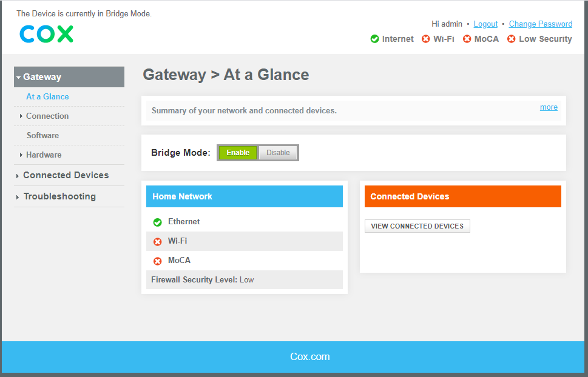Toggle the Gateway sidebar section collapsed

point(42,76)
